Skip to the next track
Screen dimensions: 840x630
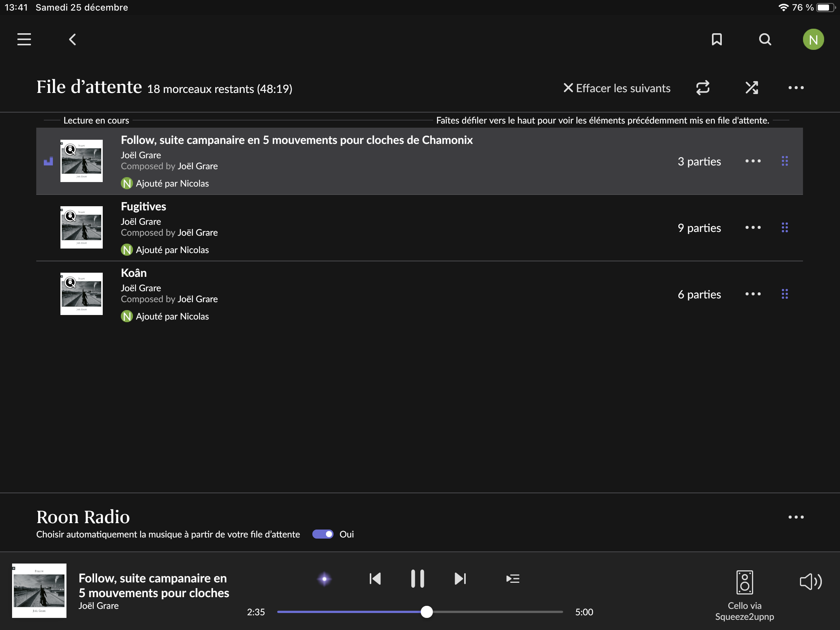pos(460,579)
